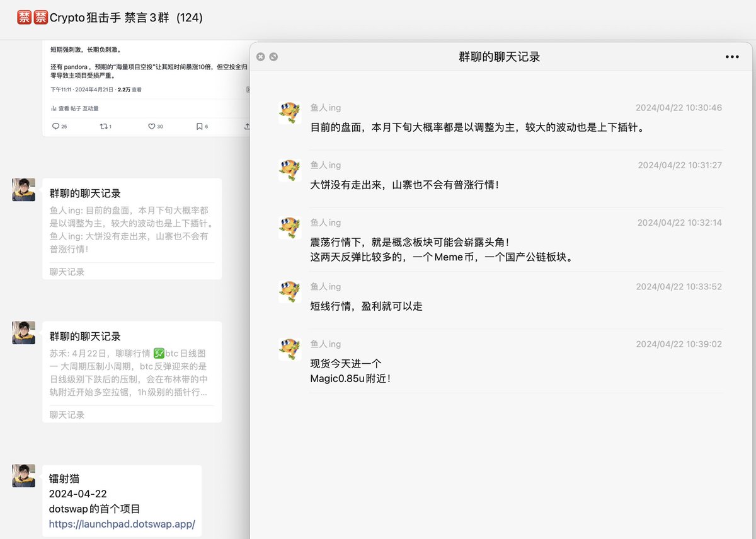Click sender avatar beside the 苏禾 chat record card
Viewport: 756px width, 539px height.
24,333
